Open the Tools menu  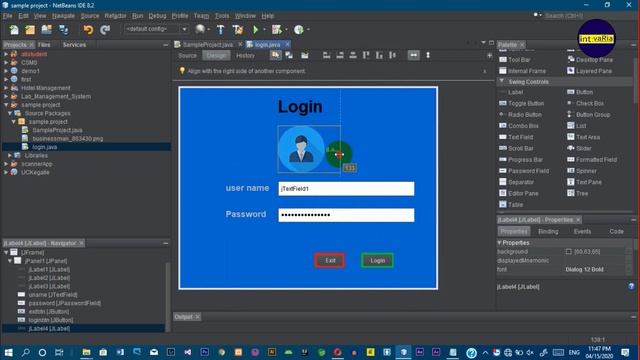(222, 16)
